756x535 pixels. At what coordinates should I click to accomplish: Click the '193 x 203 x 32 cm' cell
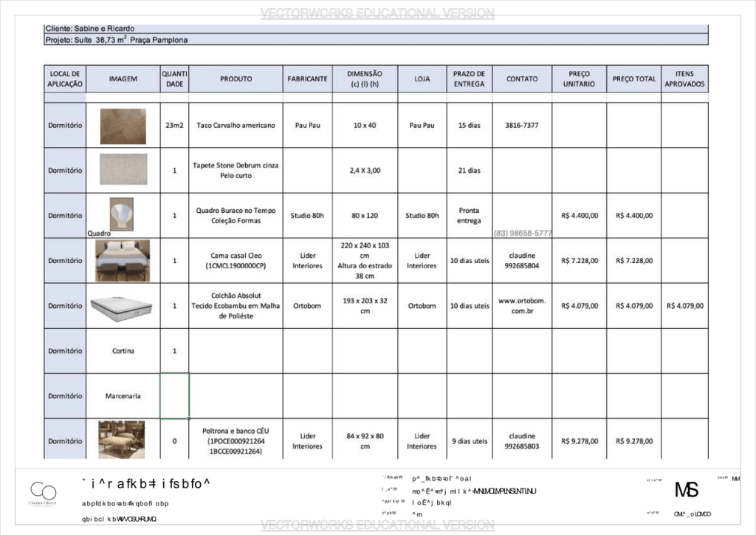pyautogui.click(x=365, y=306)
